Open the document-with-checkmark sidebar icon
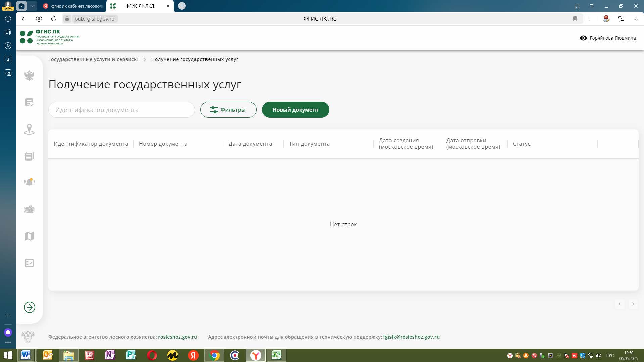This screenshot has height=362, width=644. coord(29,102)
